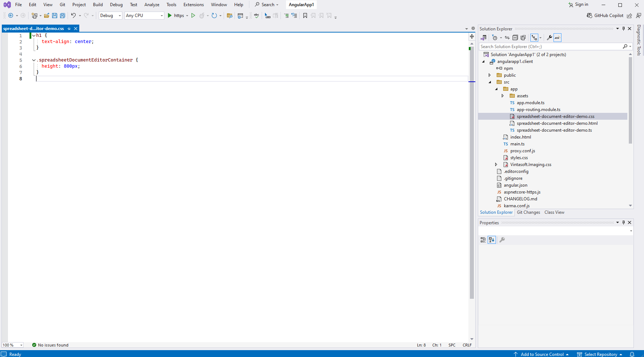Viewport: 644px width, 357px height.
Task: Click the Sign in button
Action: click(578, 5)
